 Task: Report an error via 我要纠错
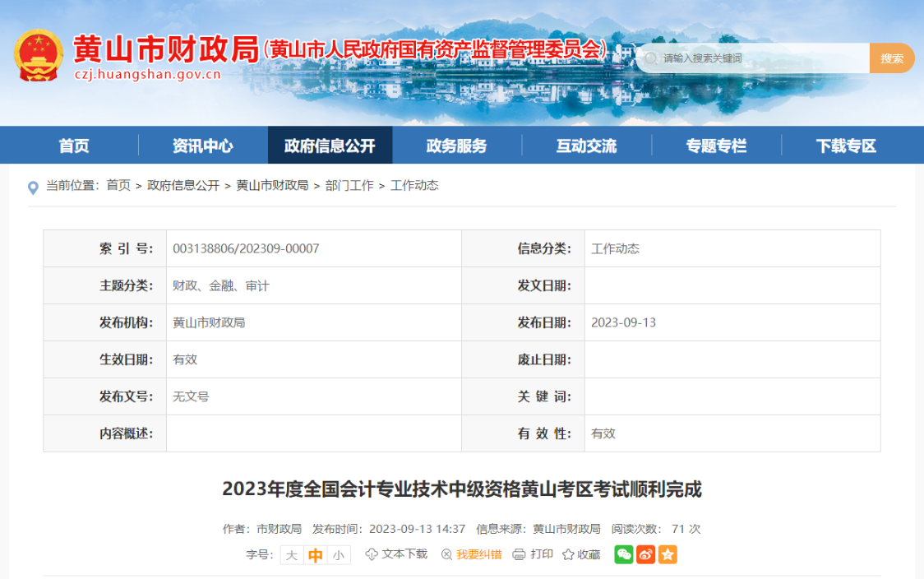(x=472, y=554)
